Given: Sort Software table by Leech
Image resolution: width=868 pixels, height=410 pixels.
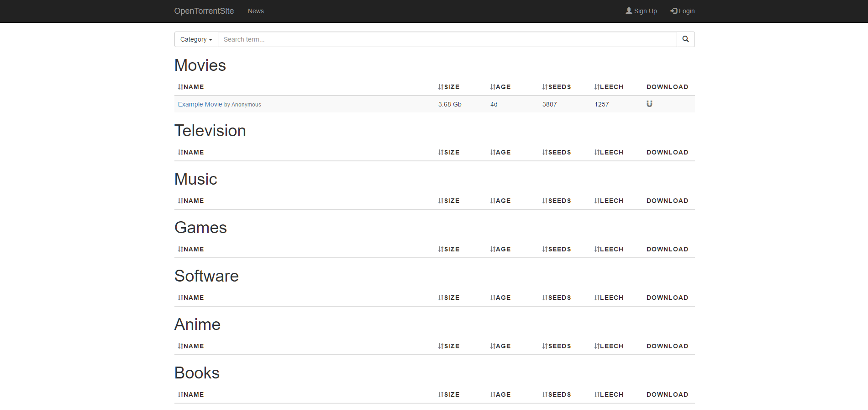Looking at the screenshot, I should pyautogui.click(x=609, y=298).
